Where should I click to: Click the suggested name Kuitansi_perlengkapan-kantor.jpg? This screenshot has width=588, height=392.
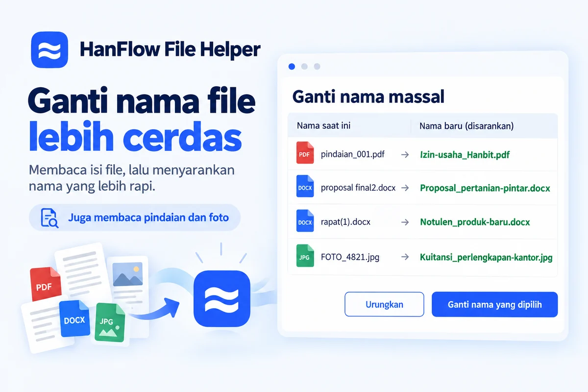(486, 257)
